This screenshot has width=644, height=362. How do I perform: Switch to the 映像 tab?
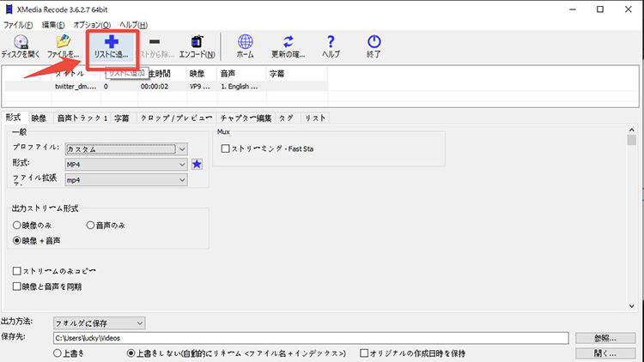[39, 118]
